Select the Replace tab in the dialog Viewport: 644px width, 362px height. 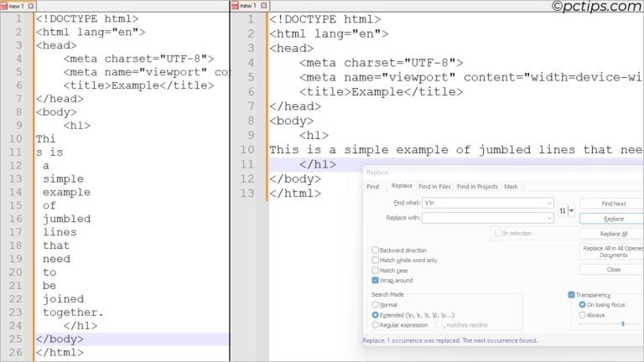(x=402, y=185)
